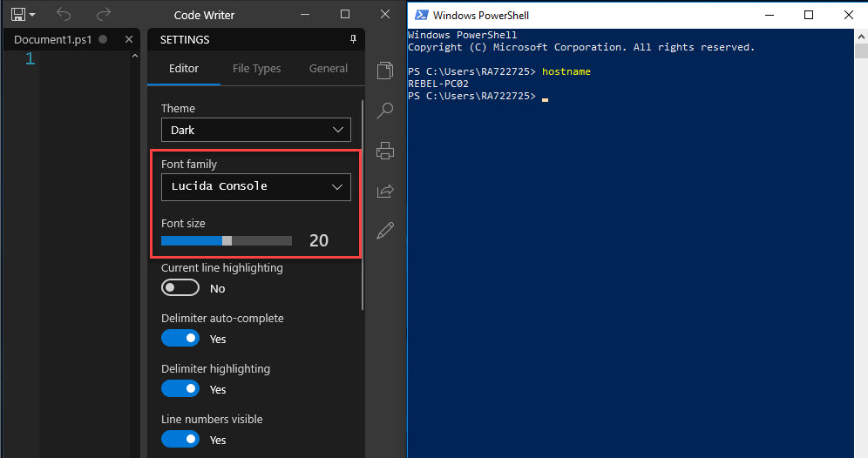Image resolution: width=868 pixels, height=458 pixels.
Task: Click the pencil Edit icon in sidebar
Action: click(x=385, y=231)
